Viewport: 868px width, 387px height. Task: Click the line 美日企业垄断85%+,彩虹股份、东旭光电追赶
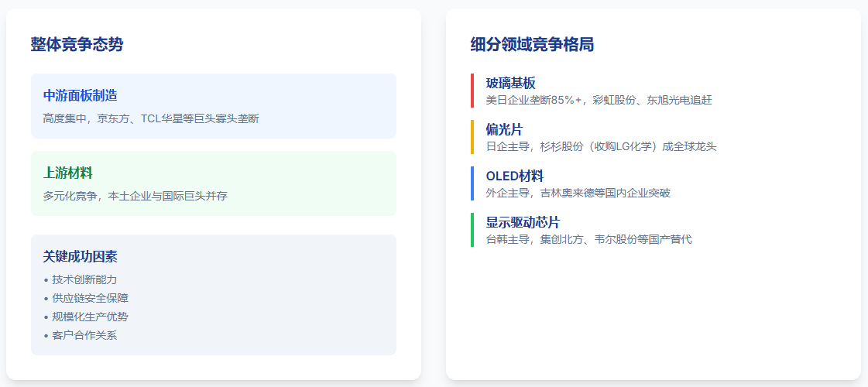tap(599, 100)
